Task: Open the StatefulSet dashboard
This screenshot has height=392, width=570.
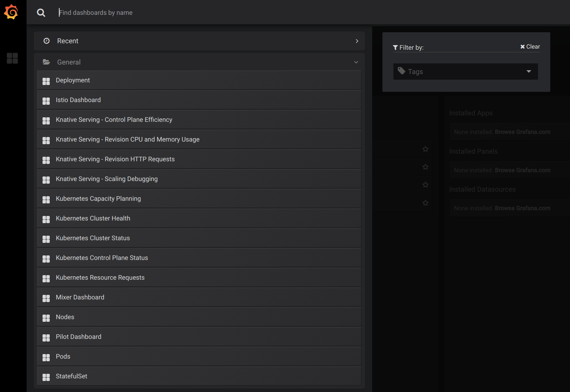Action: [x=199, y=376]
